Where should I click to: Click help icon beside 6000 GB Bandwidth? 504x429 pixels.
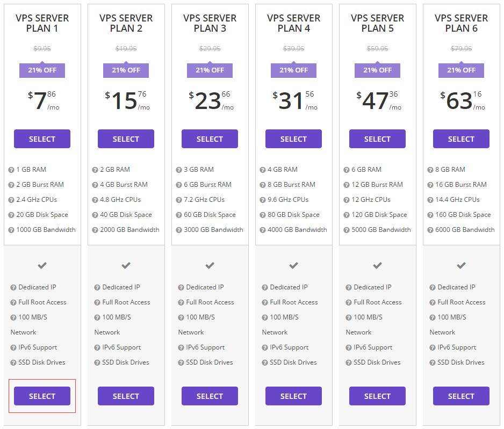(x=431, y=229)
